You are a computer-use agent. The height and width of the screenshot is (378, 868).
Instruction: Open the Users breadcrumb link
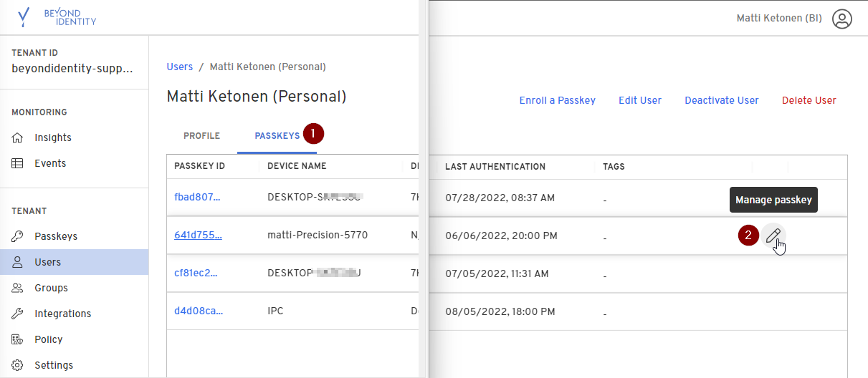179,67
